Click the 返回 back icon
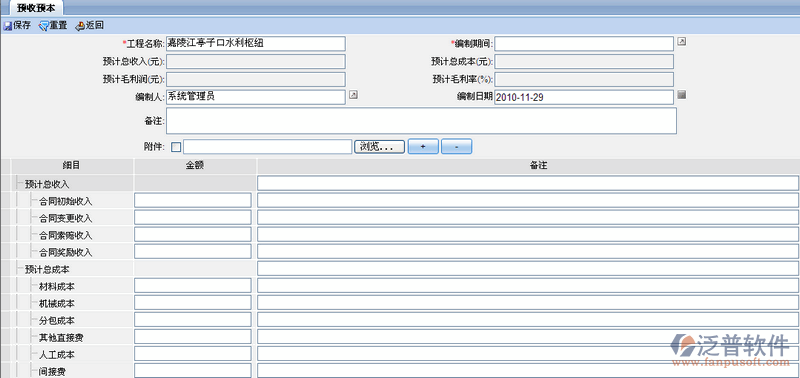The height and width of the screenshot is (378, 800). click(80, 26)
